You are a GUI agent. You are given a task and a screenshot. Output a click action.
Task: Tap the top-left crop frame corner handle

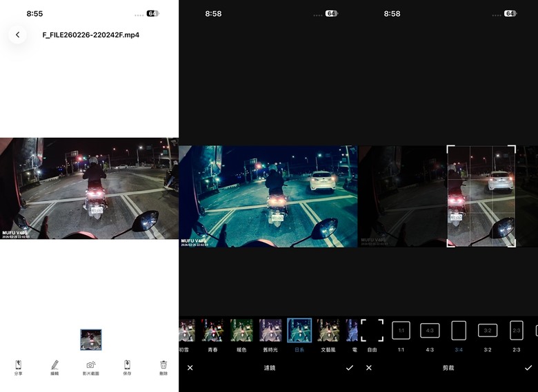point(450,148)
